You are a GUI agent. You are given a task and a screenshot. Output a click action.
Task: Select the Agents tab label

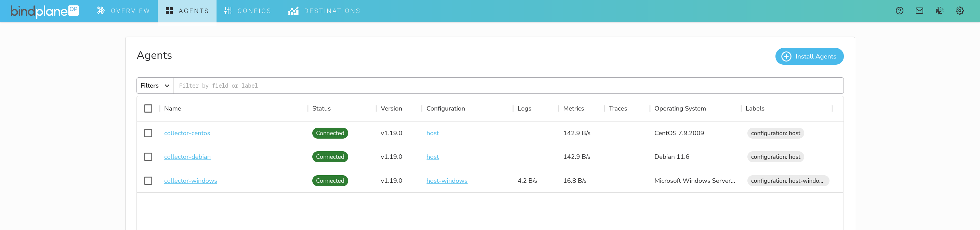(194, 11)
